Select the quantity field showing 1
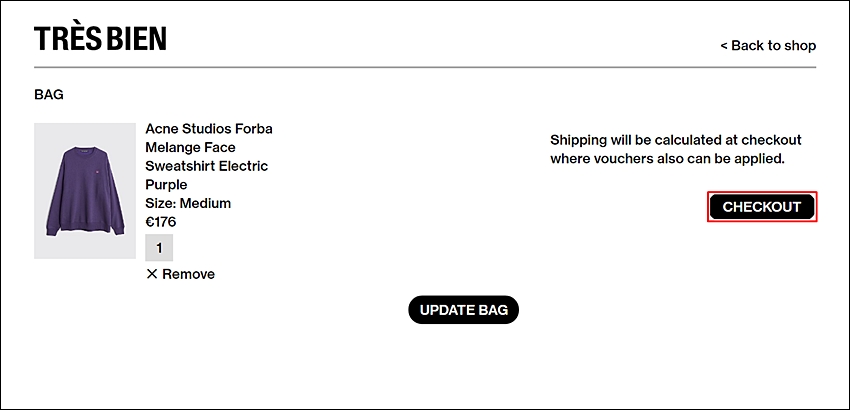The height and width of the screenshot is (410, 850). click(x=159, y=248)
